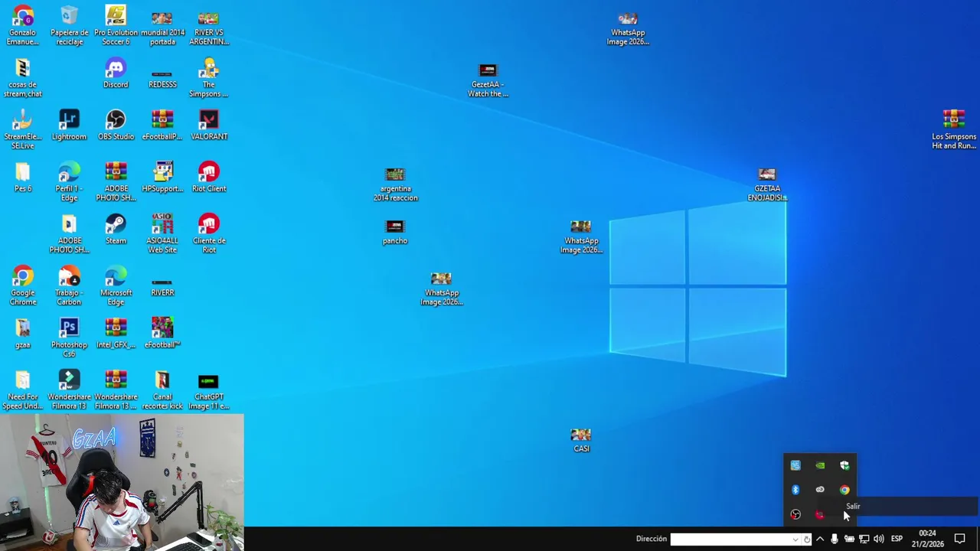Click the OBS Studio tray icon
Viewport: 980px width, 551px height.
point(795,514)
